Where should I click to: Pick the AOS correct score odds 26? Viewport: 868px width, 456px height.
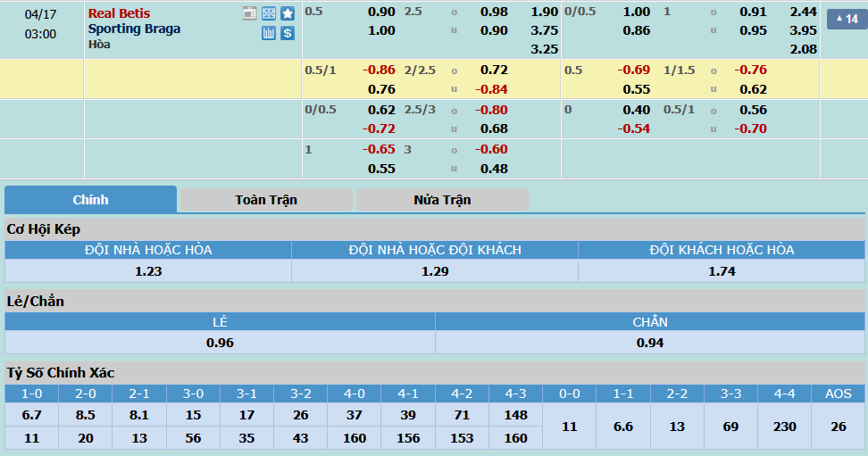838,427
